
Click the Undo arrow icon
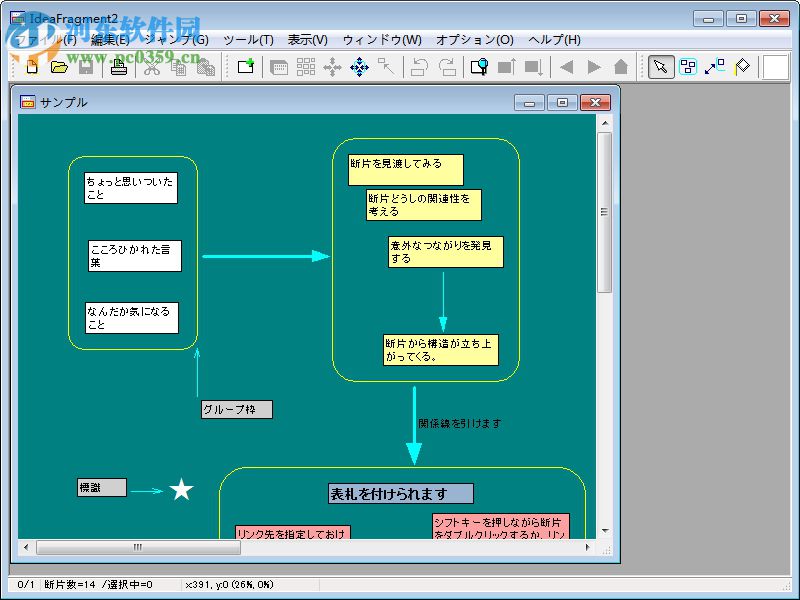419,67
